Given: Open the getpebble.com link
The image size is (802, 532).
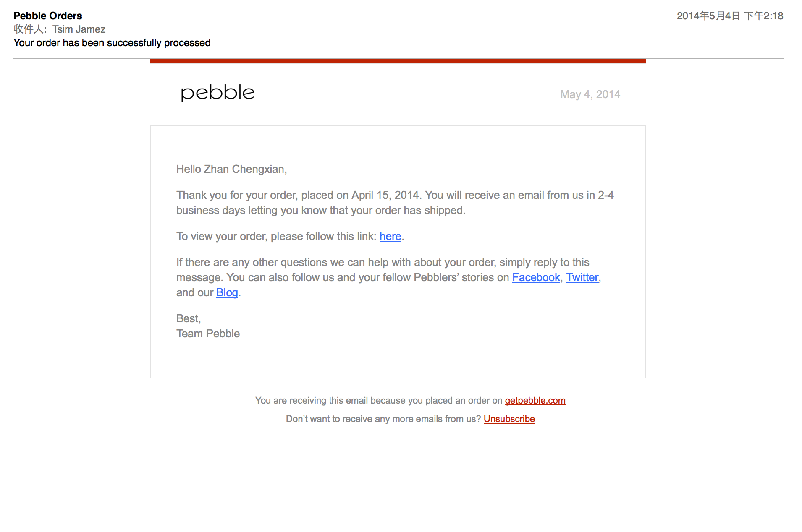Looking at the screenshot, I should coord(535,400).
